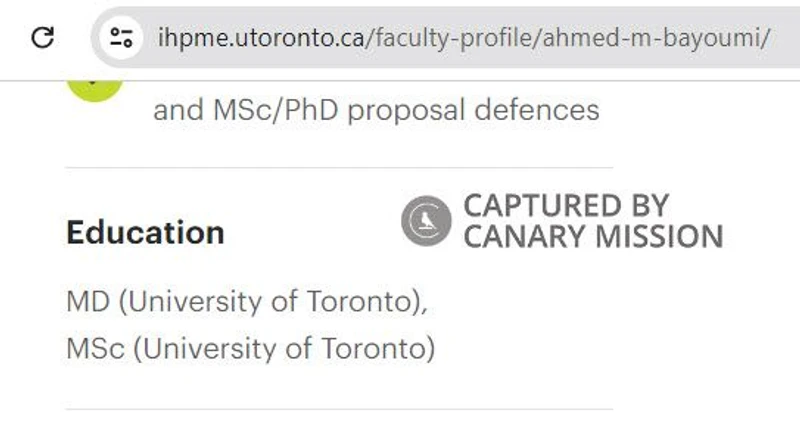Screen dimensions: 800x439
Task: Click the Canary Mission bird logo
Action: click(426, 221)
